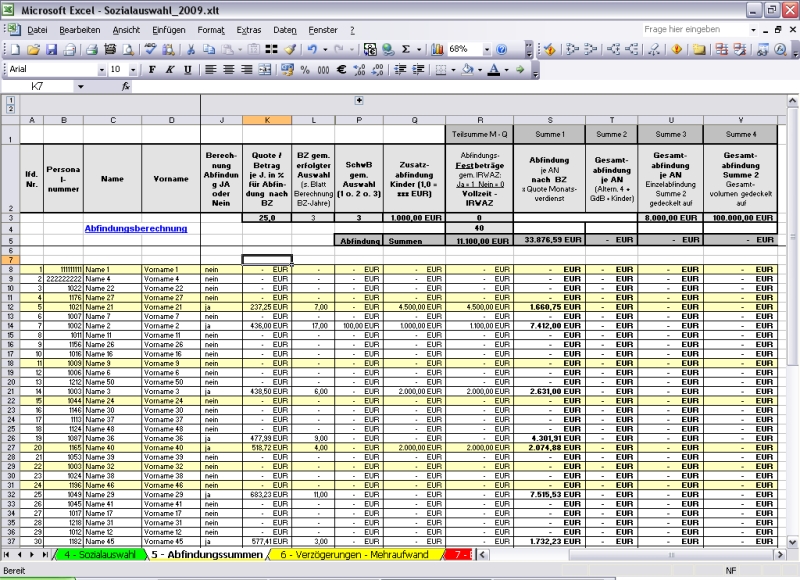Open the borders dropdown arrow
This screenshot has height=580, width=800.
coord(453,69)
